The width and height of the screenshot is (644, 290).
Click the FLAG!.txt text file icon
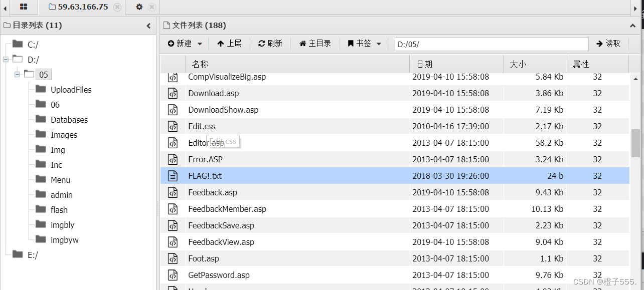point(173,176)
